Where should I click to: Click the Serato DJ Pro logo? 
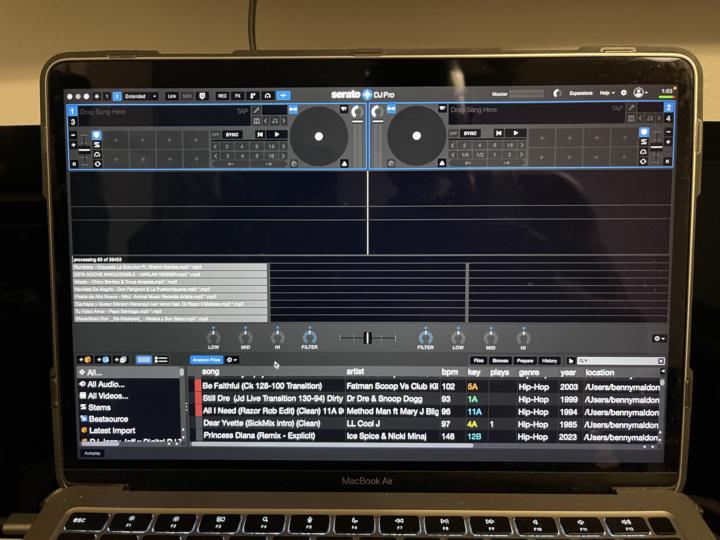pos(363,94)
